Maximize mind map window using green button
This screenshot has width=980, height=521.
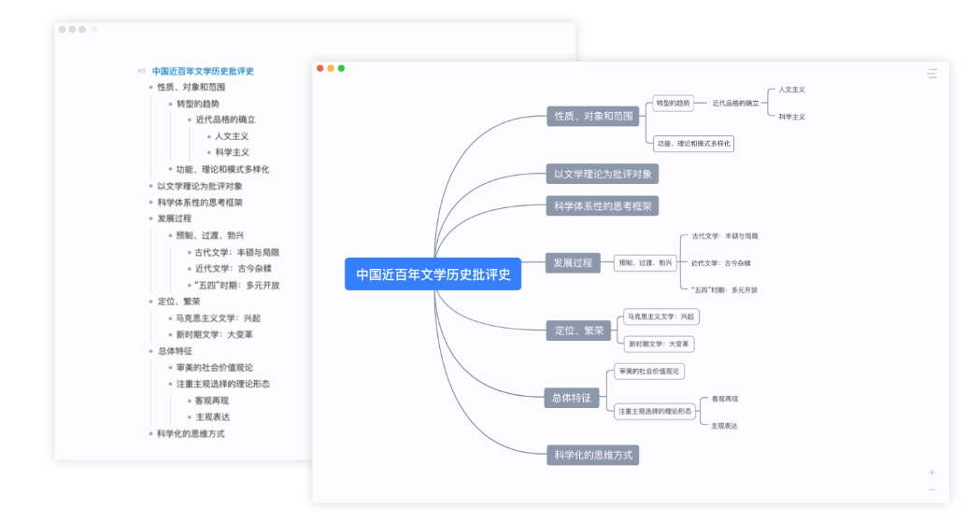(341, 68)
